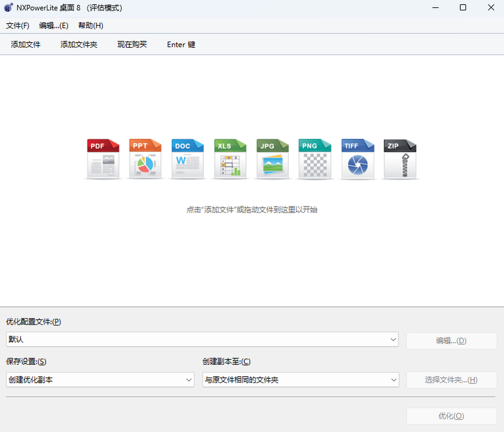Expand the 创建副本至 dropdown
The height and width of the screenshot is (432, 504).
point(300,380)
